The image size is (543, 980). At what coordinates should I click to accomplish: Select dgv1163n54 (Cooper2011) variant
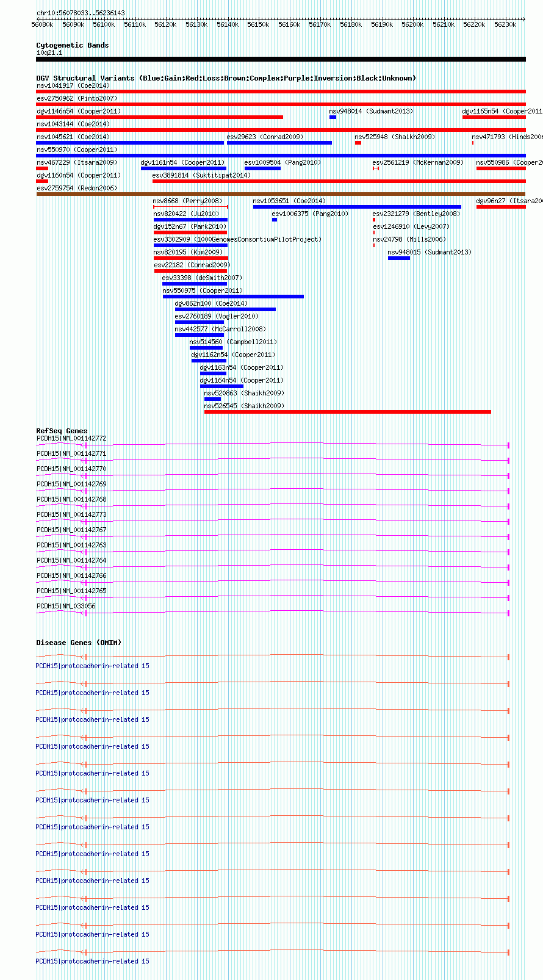point(242,367)
